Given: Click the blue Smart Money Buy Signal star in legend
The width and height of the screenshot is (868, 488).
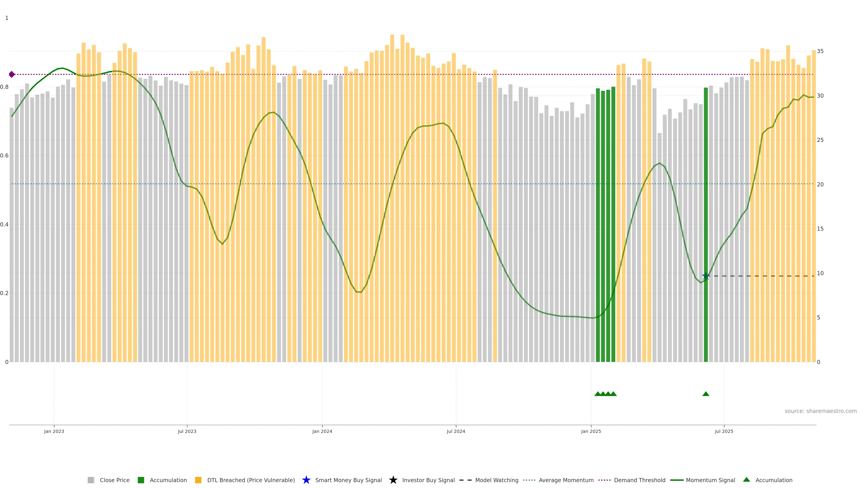Looking at the screenshot, I should (x=306, y=480).
